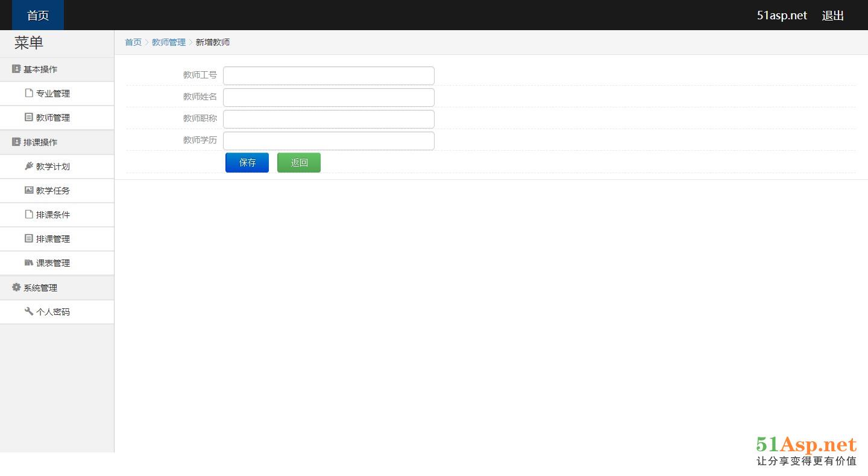This screenshot has height=476, width=868.
Task: Open 课表管理 in the sidebar
Action: click(x=57, y=263)
